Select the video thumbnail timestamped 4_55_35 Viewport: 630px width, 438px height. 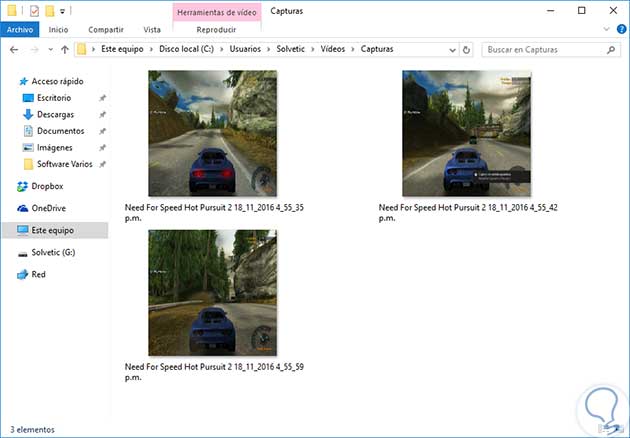(x=213, y=133)
